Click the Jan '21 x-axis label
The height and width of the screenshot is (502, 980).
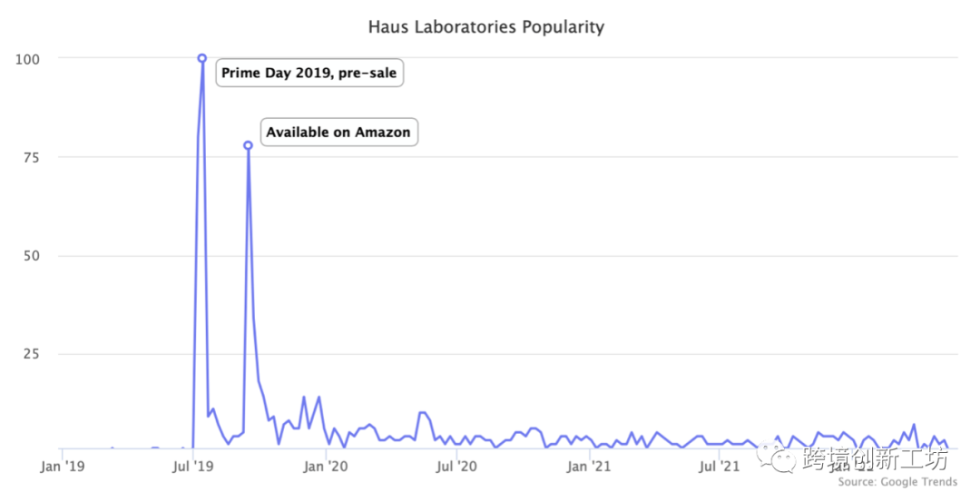[x=589, y=467]
